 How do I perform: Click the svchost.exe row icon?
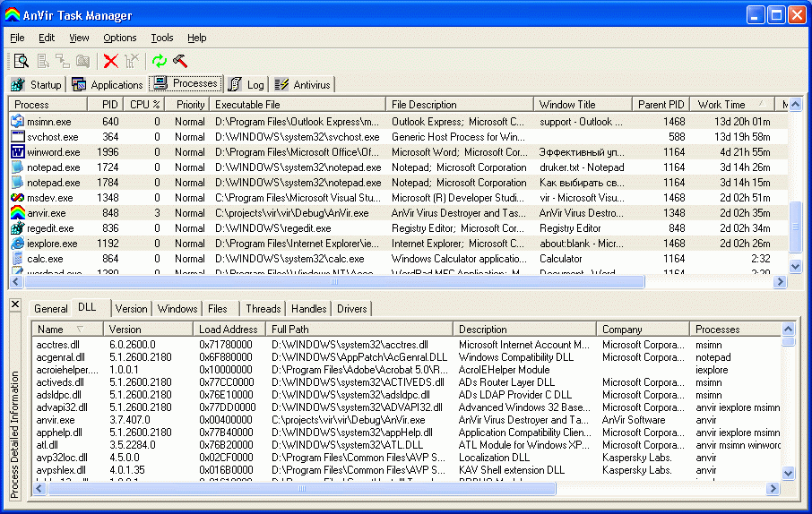pyautogui.click(x=18, y=137)
